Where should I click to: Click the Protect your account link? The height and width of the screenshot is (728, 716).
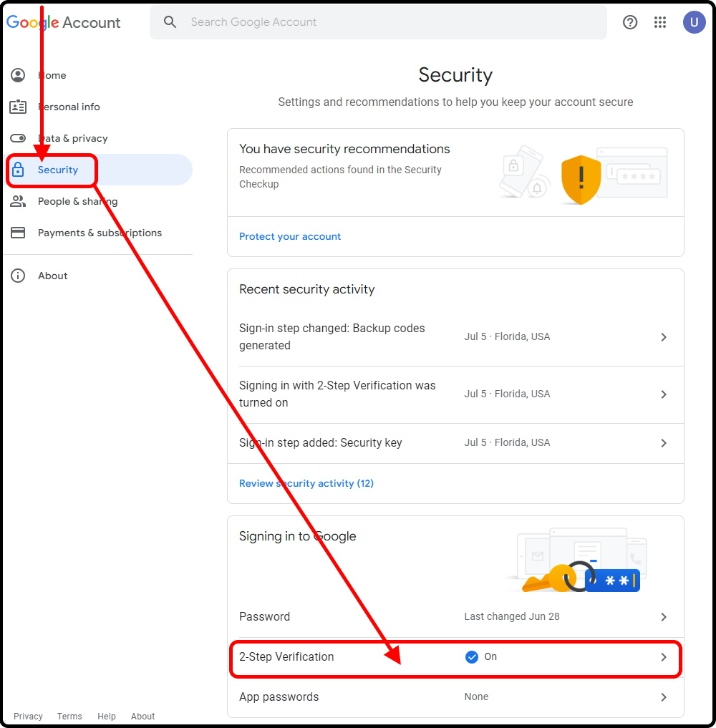(290, 236)
